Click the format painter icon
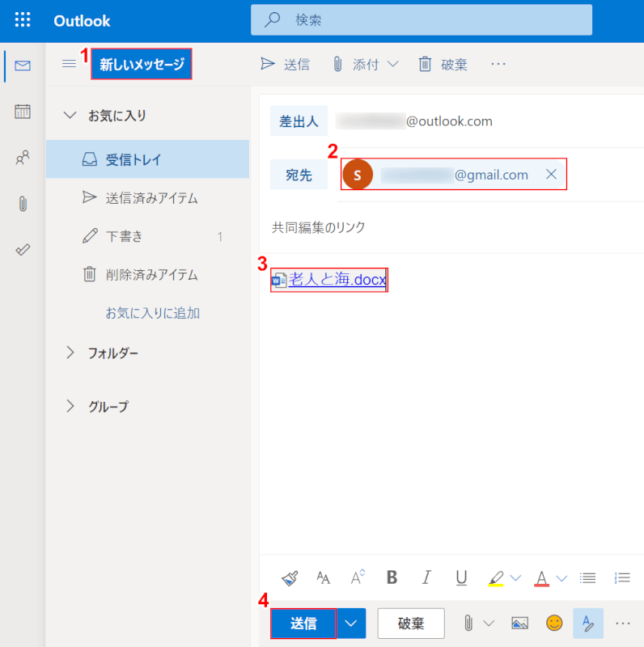This screenshot has height=647, width=644. (290, 577)
